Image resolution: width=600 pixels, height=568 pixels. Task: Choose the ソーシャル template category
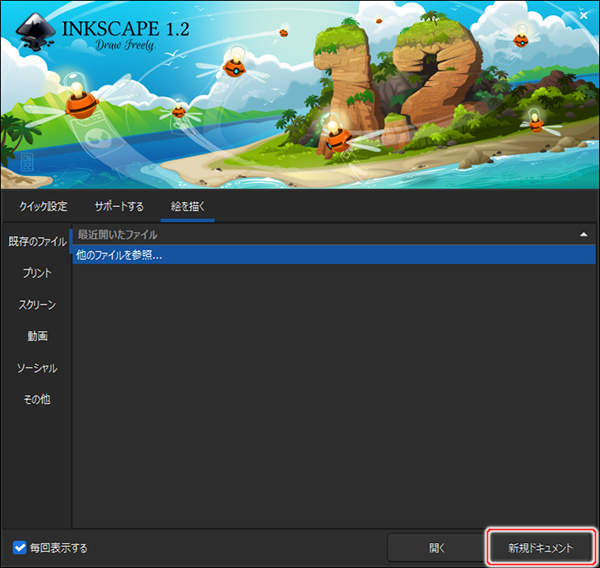pyautogui.click(x=37, y=368)
